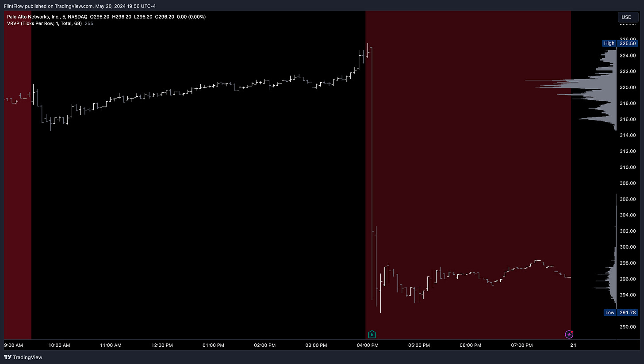Click the 290.00 price axis label
The image size is (644, 364).
click(x=628, y=327)
